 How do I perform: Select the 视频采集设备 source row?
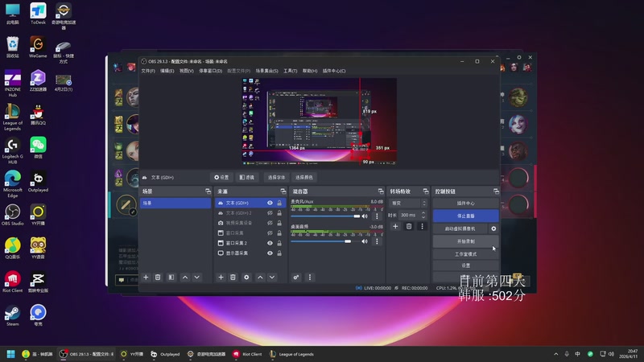pos(250,223)
